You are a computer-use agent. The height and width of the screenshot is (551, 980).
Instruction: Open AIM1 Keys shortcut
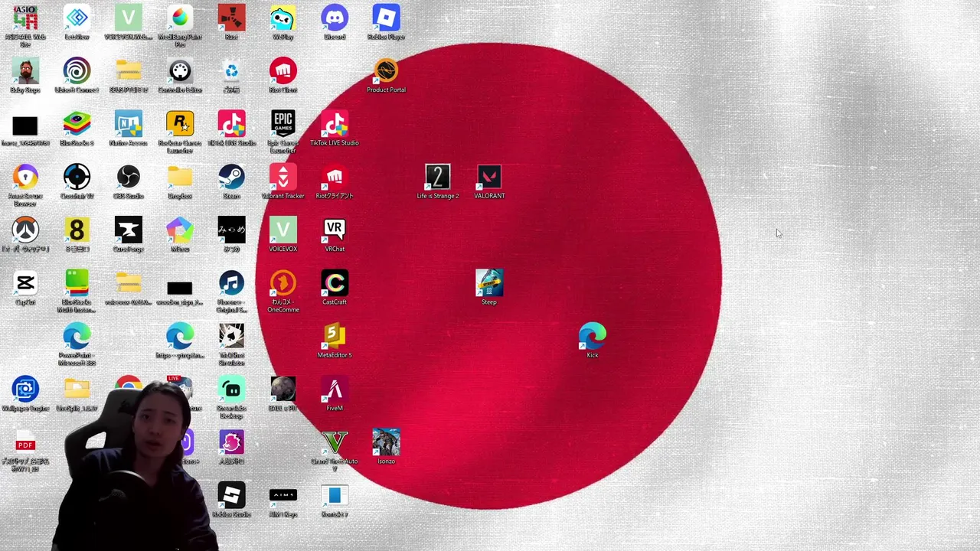click(283, 496)
